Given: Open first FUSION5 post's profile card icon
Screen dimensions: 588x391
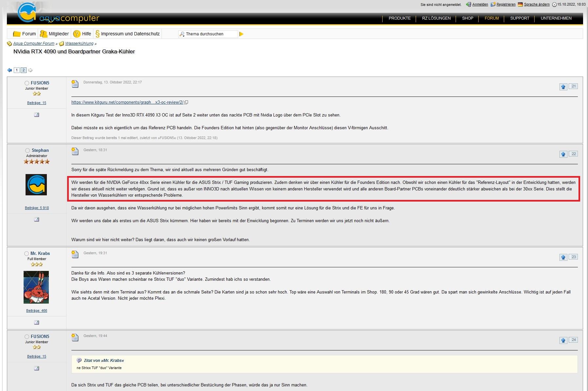Looking at the screenshot, I should click(x=37, y=115).
